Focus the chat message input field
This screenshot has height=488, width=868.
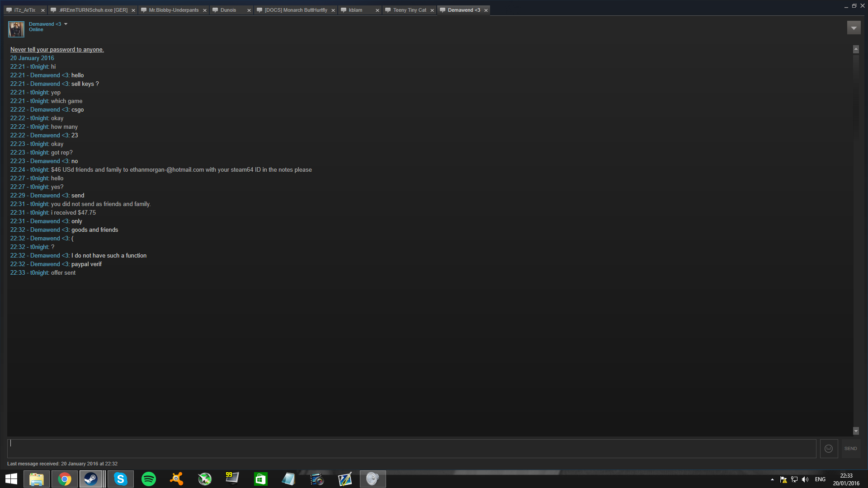pos(411,449)
